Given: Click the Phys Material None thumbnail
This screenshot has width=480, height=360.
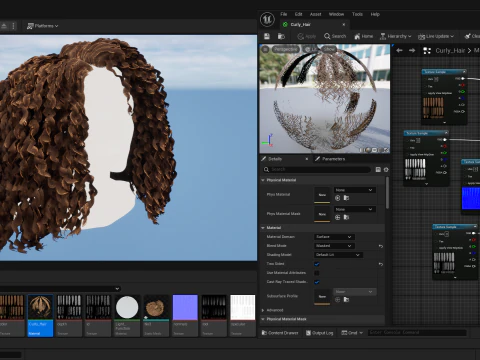Looking at the screenshot, I should tap(322, 195).
